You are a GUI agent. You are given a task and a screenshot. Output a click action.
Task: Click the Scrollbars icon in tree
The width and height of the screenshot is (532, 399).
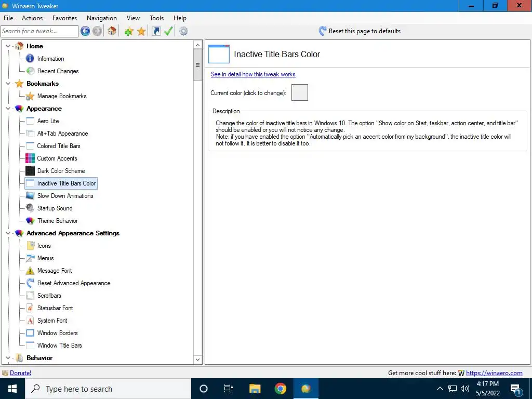click(30, 295)
